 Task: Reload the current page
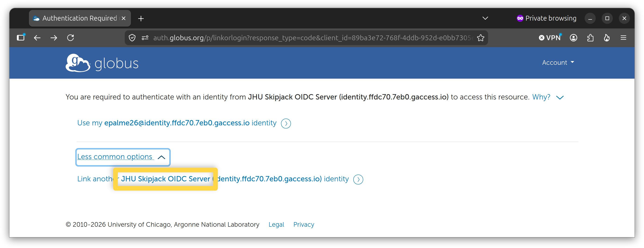pyautogui.click(x=70, y=38)
